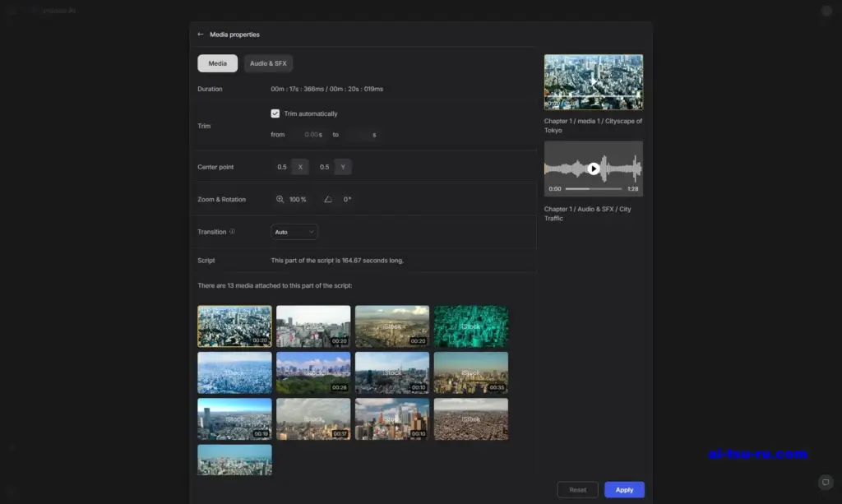Click the 100 % zoom value
Image resolution: width=842 pixels, height=504 pixels.
(298, 199)
